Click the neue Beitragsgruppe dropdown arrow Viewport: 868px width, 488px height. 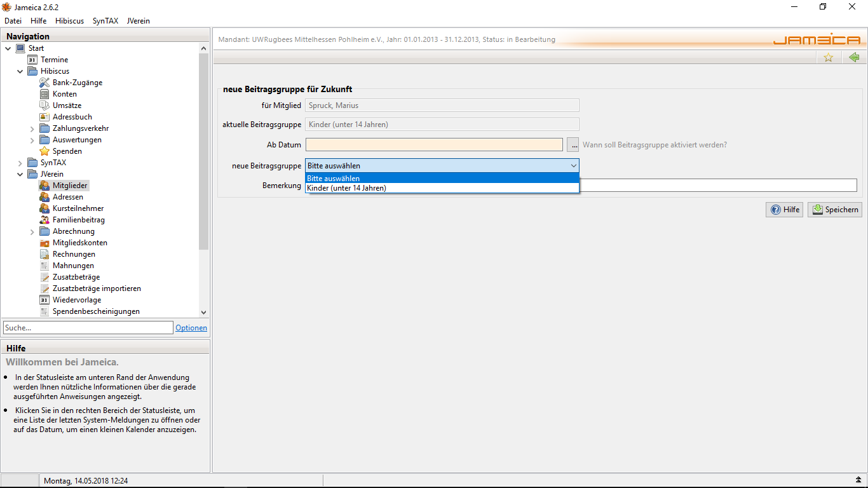(x=573, y=166)
